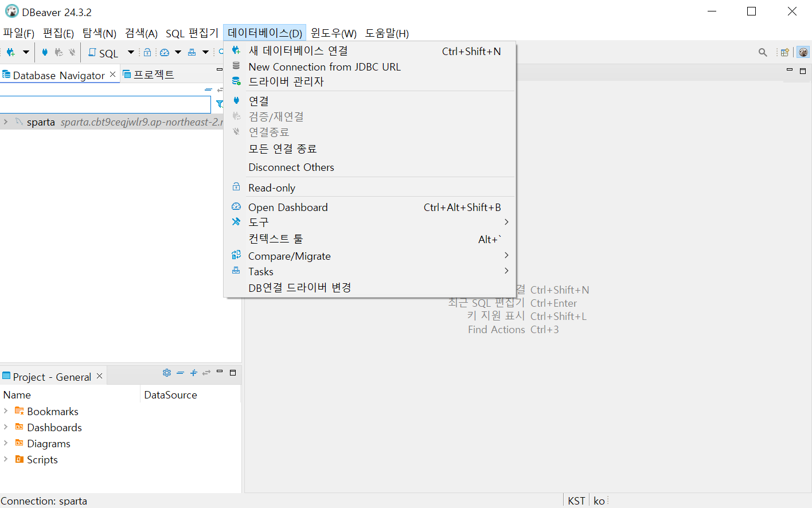The image size is (812, 508).
Task: Close the Database Navigator tab
Action: 112,75
